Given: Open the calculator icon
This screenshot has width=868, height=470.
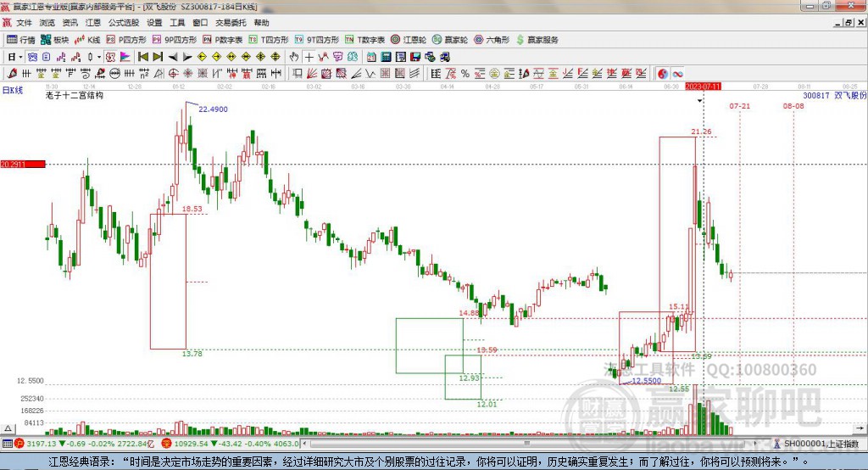Looking at the screenshot, I should (386, 57).
